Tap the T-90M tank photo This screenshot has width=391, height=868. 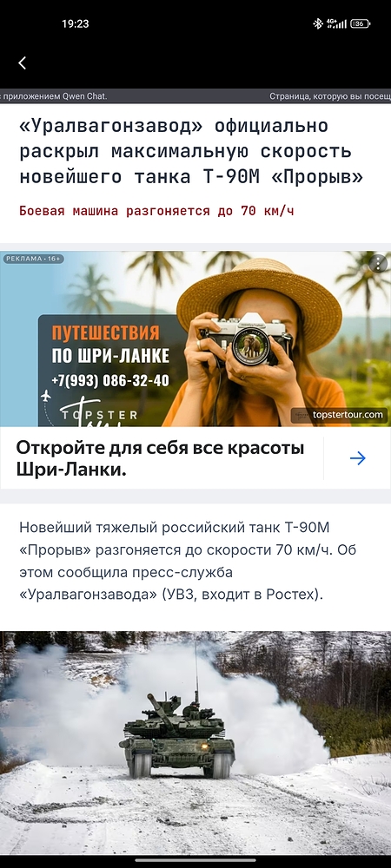[x=195, y=743]
